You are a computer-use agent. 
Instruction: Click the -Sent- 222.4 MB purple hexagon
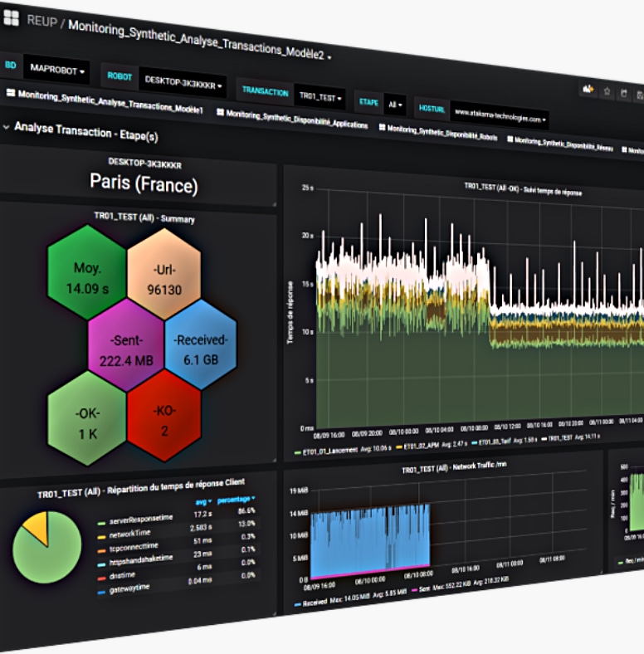coord(126,345)
